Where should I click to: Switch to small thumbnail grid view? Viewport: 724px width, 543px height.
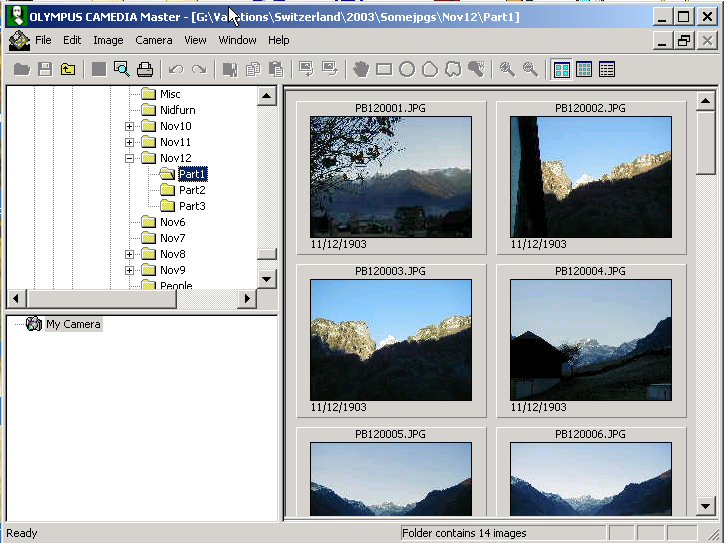coord(584,69)
